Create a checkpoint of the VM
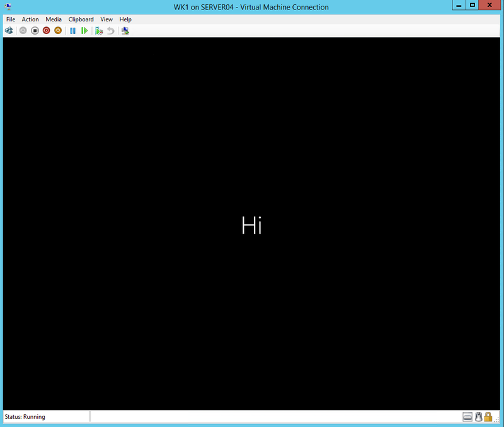504x427 pixels. click(99, 30)
